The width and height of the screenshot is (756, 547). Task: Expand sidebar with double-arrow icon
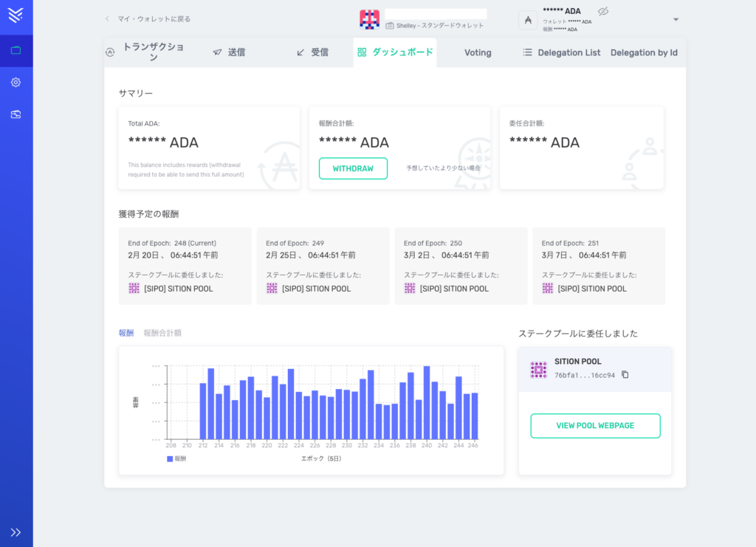point(16,531)
